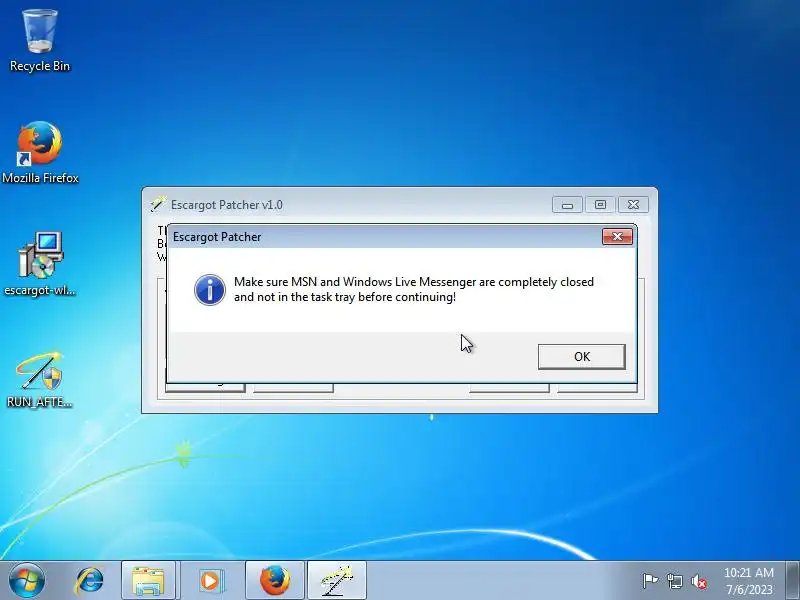Click the dialog message about MSN Messenger
This screenshot has height=600, width=800.
[x=414, y=289]
